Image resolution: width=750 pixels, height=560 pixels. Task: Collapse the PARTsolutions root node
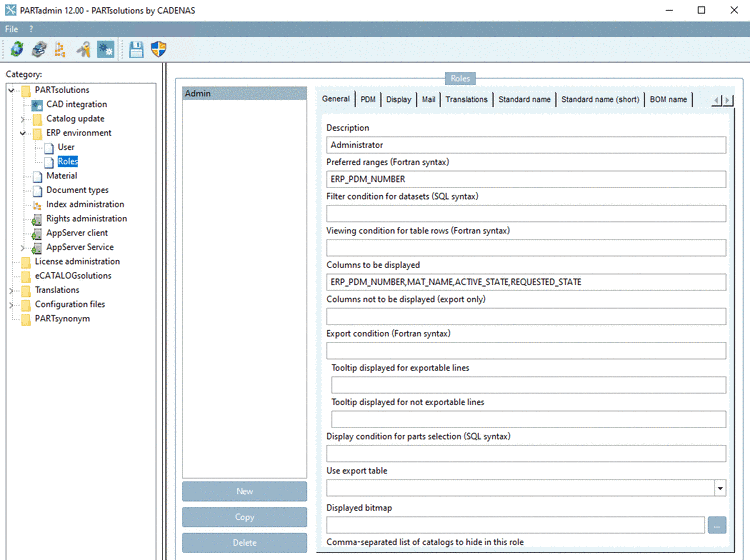[x=11, y=90]
